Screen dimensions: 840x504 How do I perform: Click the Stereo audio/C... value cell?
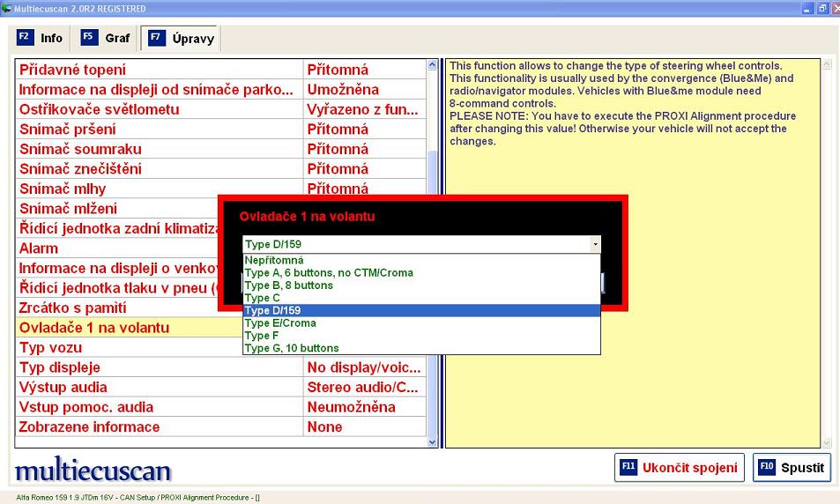click(364, 387)
